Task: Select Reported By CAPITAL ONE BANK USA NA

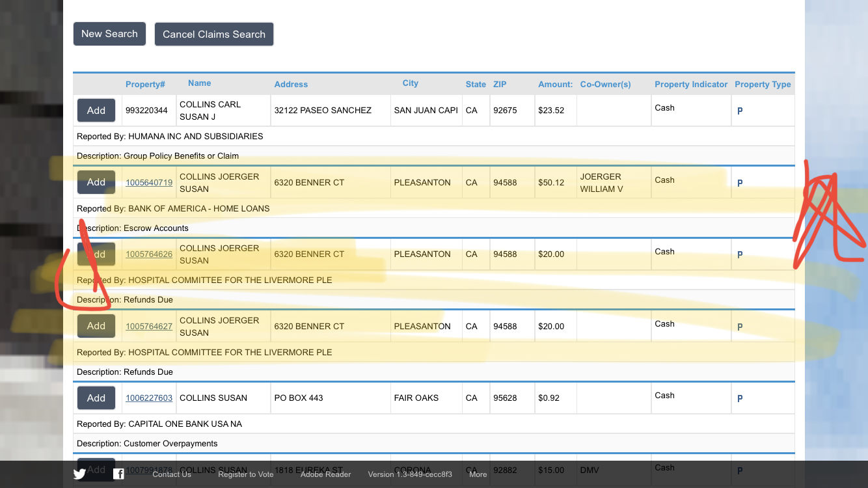Action: click(159, 424)
